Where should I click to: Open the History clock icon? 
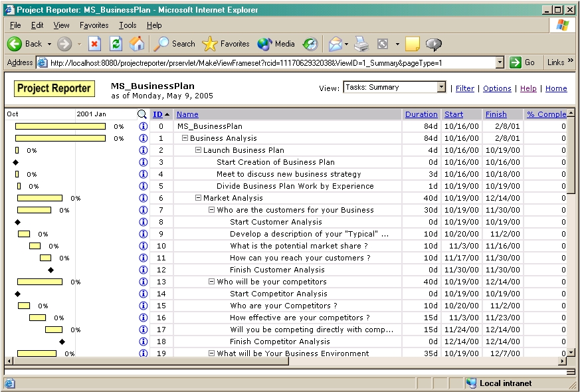(310, 44)
